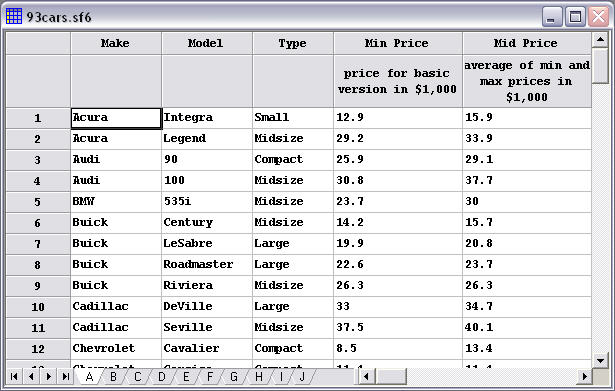The height and width of the screenshot is (391, 615).
Task: Select the Min Price column header
Action: tap(398, 43)
